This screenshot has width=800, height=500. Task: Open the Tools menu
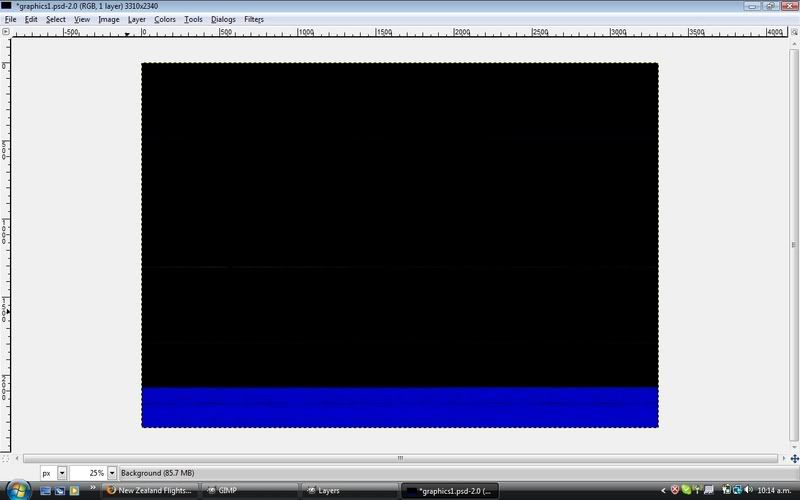pos(193,19)
